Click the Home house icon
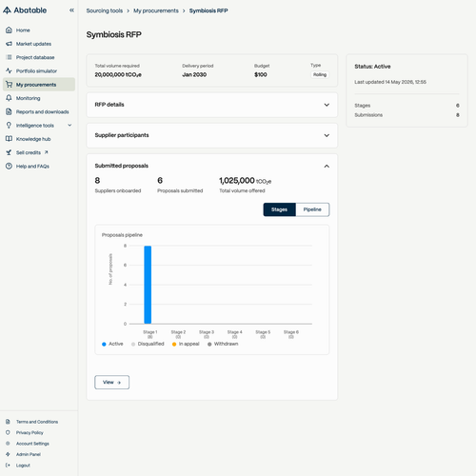476x476 pixels. (9, 30)
